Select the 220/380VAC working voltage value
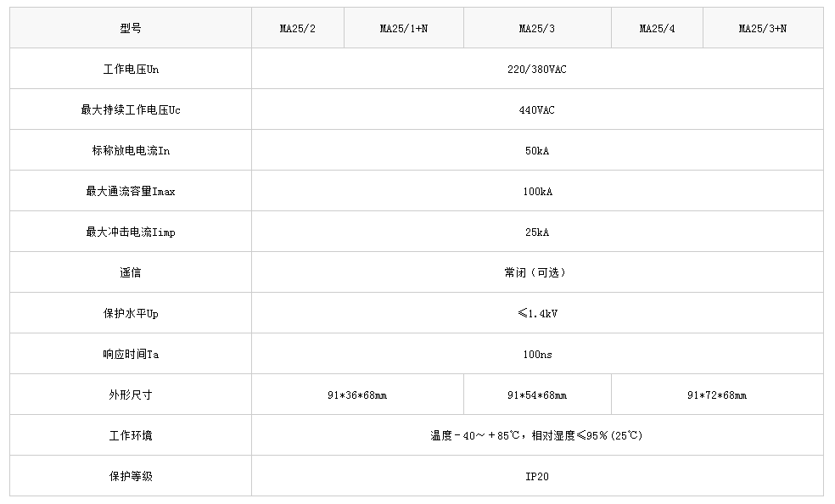The width and height of the screenshot is (835, 504). pos(537,69)
